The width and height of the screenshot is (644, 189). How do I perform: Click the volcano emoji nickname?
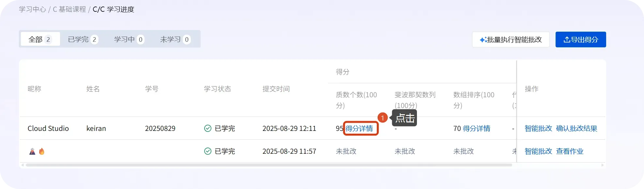(x=32, y=151)
